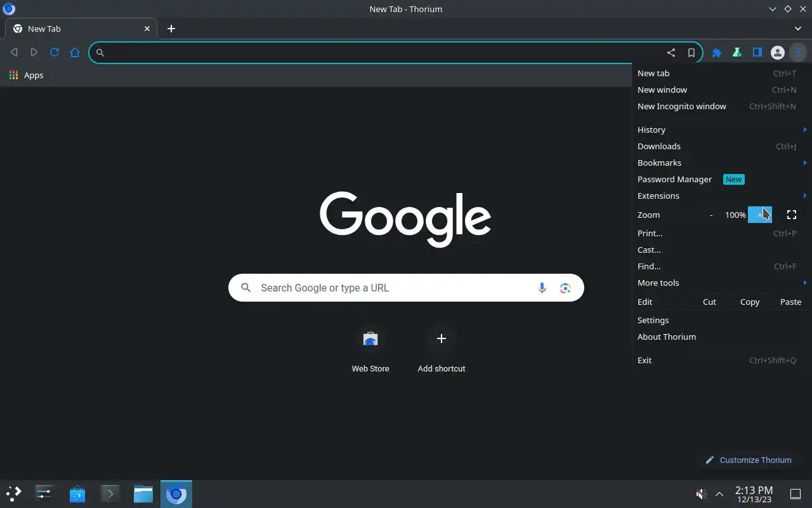Screen dimensions: 812x508
Task: Choose Exit from the menu
Action: (x=722, y=360)
